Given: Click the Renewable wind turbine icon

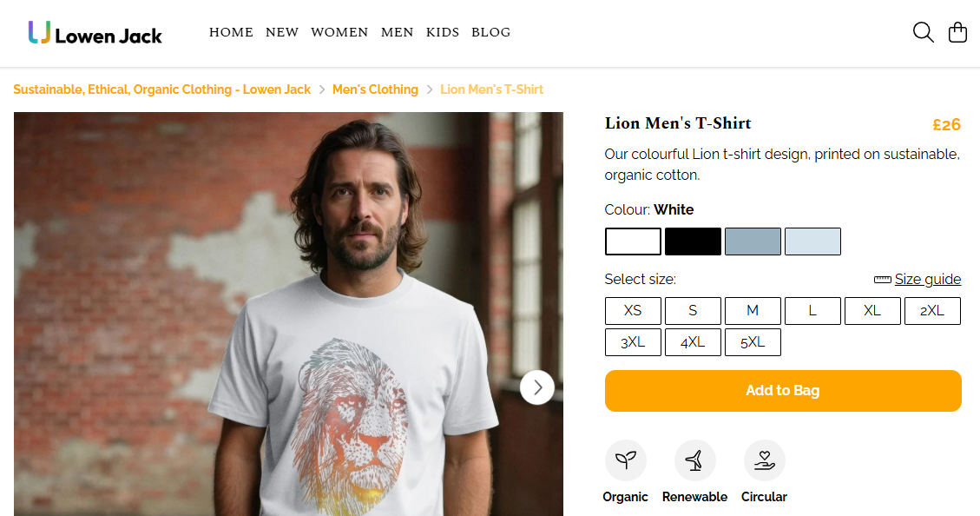Looking at the screenshot, I should coord(694,460).
